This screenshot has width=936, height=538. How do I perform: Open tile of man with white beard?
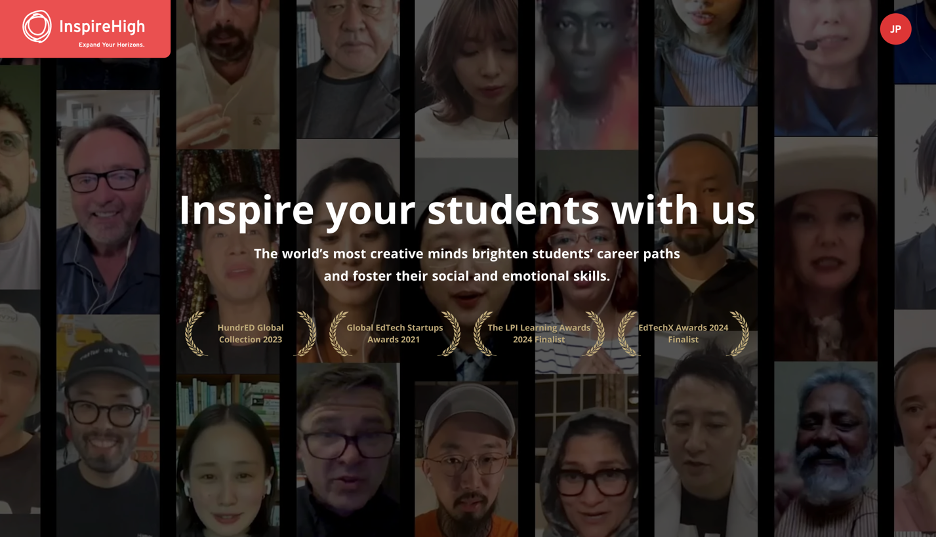(826, 449)
